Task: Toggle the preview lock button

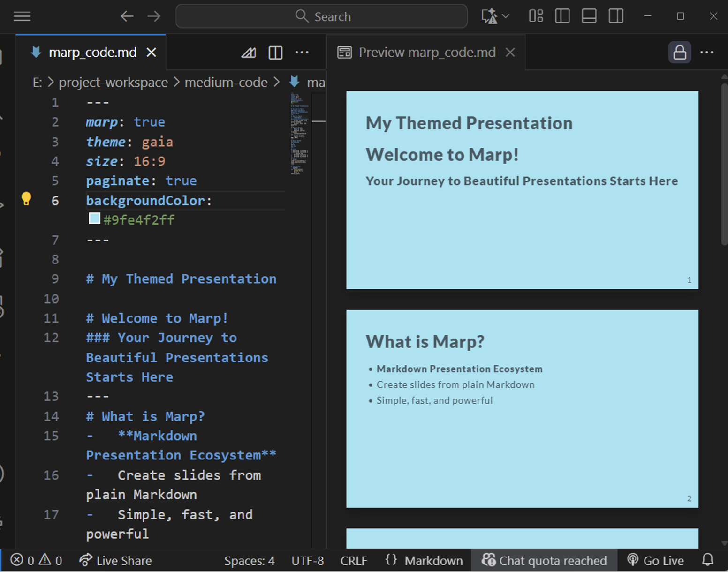Action: (679, 53)
